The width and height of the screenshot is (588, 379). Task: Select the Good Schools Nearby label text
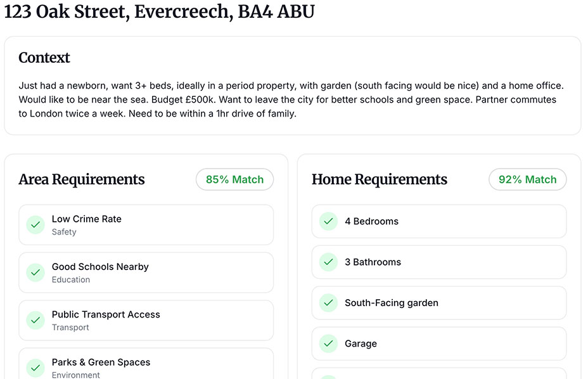tap(100, 267)
